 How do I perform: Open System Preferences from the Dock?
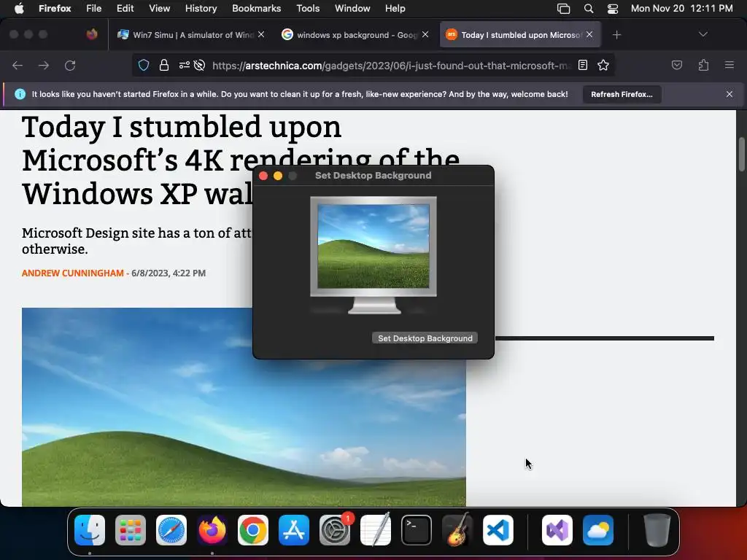334,530
